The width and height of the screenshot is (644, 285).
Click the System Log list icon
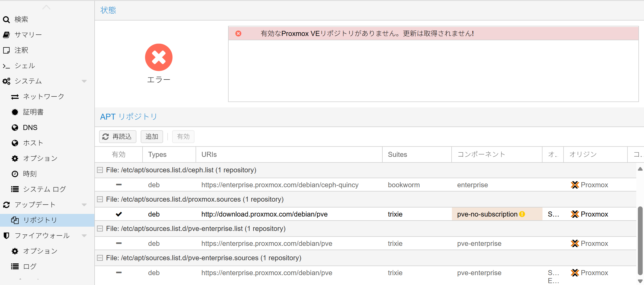pos(15,189)
